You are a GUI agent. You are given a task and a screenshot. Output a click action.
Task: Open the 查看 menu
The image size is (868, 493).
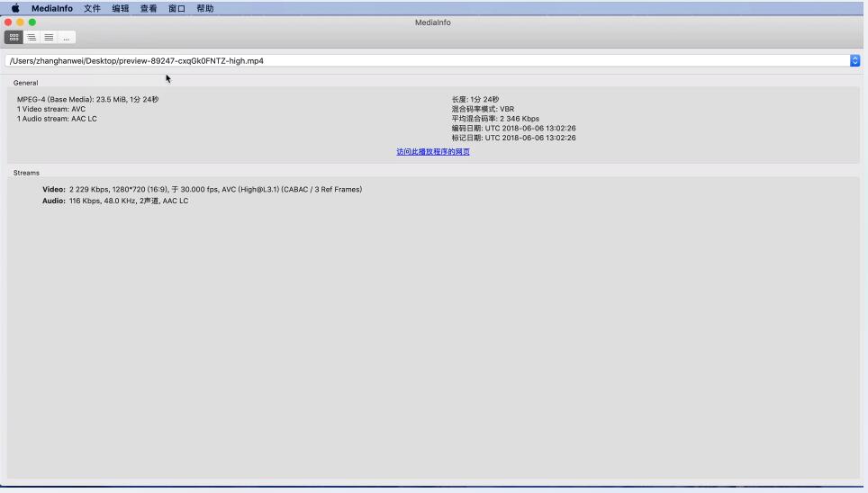(149, 8)
